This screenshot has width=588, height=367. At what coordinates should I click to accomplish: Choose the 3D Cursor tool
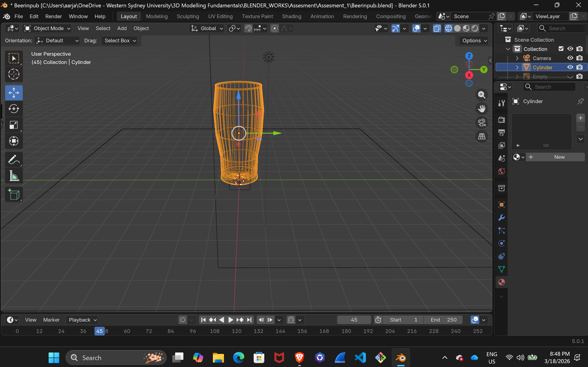pyautogui.click(x=14, y=74)
